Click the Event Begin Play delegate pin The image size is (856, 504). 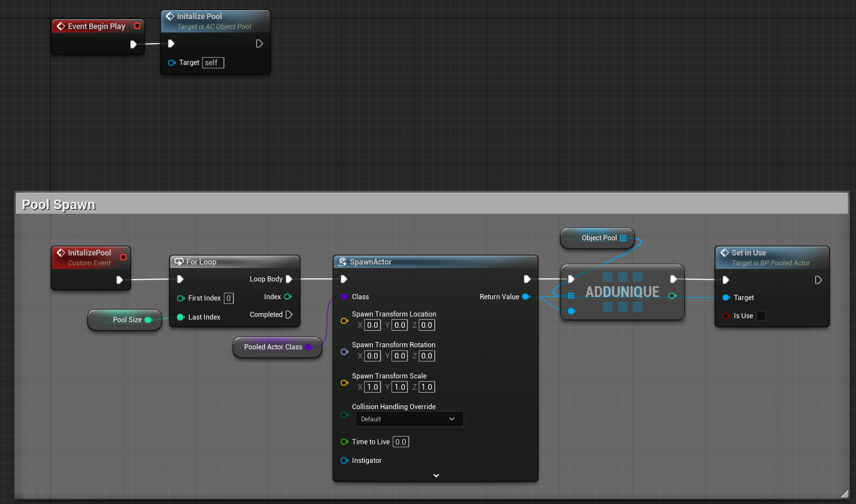137,26
